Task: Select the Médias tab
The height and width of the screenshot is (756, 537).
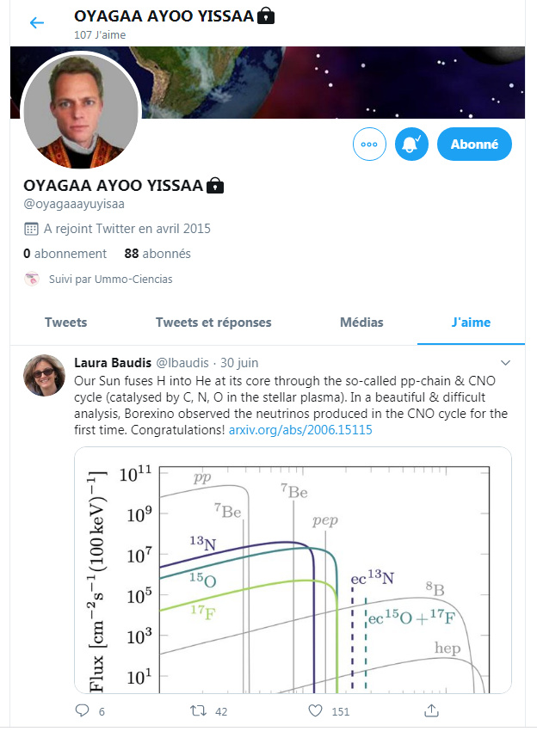Action: click(361, 323)
